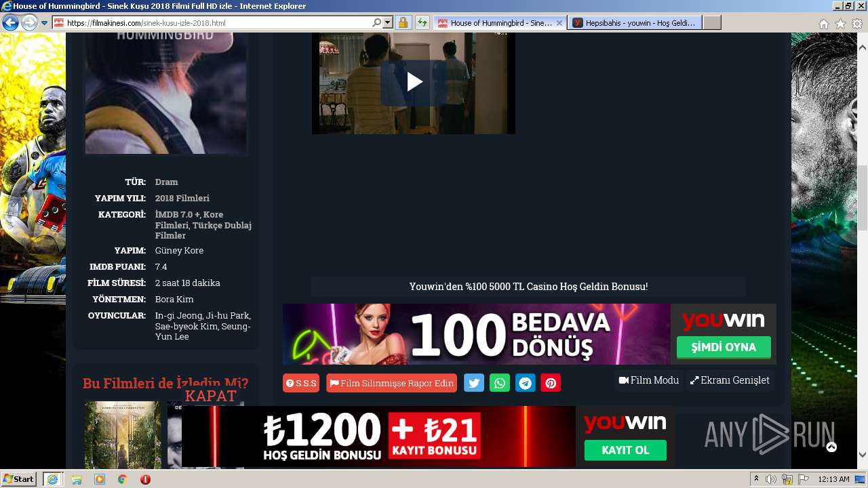
Task: Enable Film Modu
Action: (649, 380)
